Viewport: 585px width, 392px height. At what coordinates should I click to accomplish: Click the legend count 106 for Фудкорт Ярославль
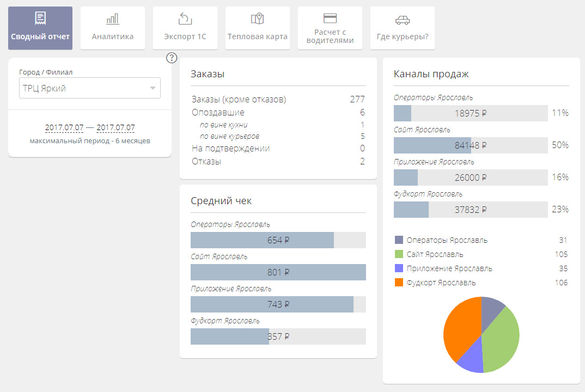pos(561,283)
